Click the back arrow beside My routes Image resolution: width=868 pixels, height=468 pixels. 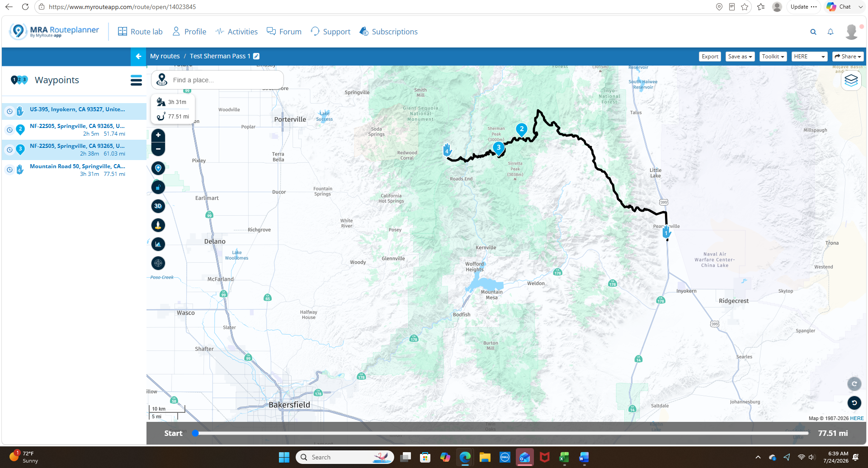coord(138,57)
